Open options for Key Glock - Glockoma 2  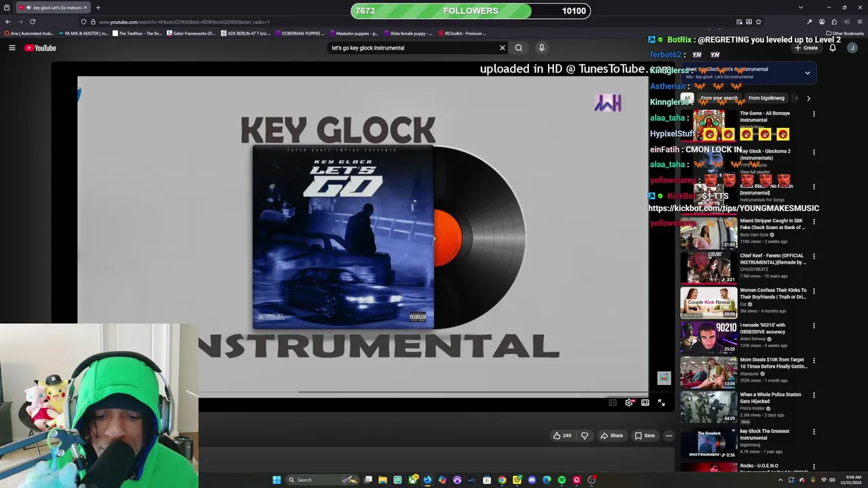814,152
